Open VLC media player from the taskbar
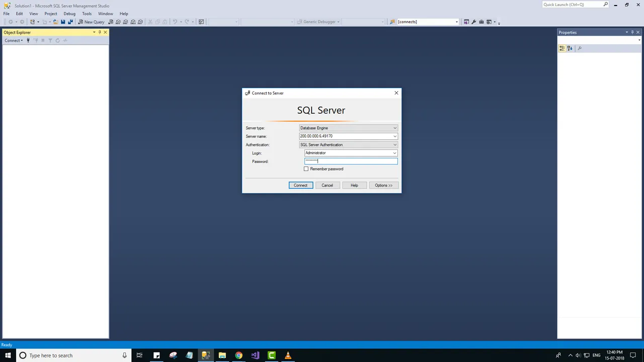Screen dimensions: 644x362 point(288,355)
